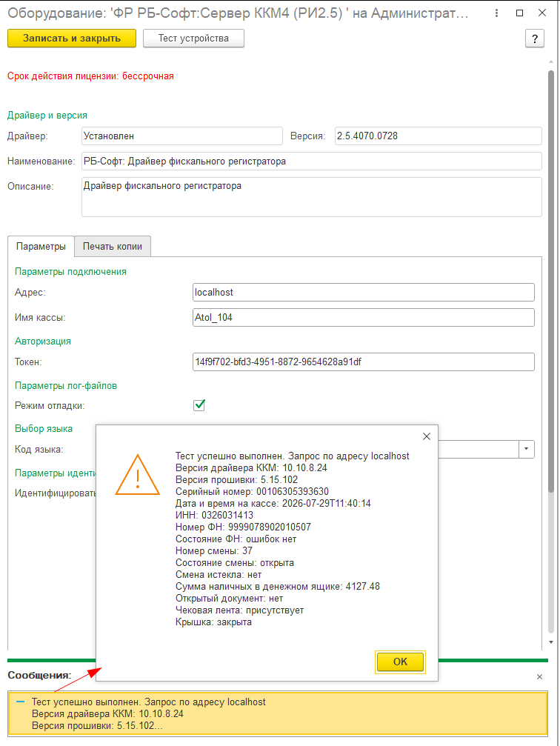
Task: Close the test result dialog with X
Action: tap(427, 436)
